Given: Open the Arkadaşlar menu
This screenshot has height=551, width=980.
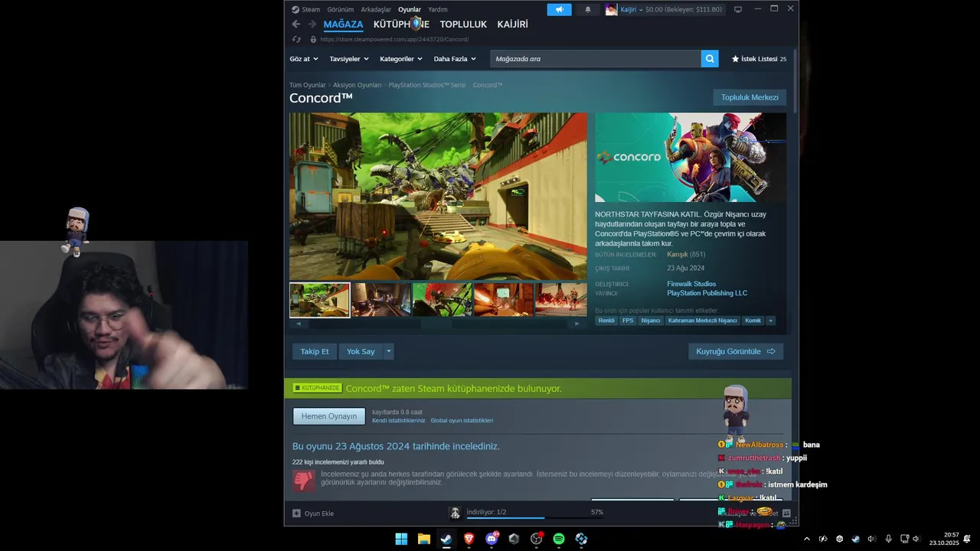Looking at the screenshot, I should pyautogui.click(x=376, y=9).
